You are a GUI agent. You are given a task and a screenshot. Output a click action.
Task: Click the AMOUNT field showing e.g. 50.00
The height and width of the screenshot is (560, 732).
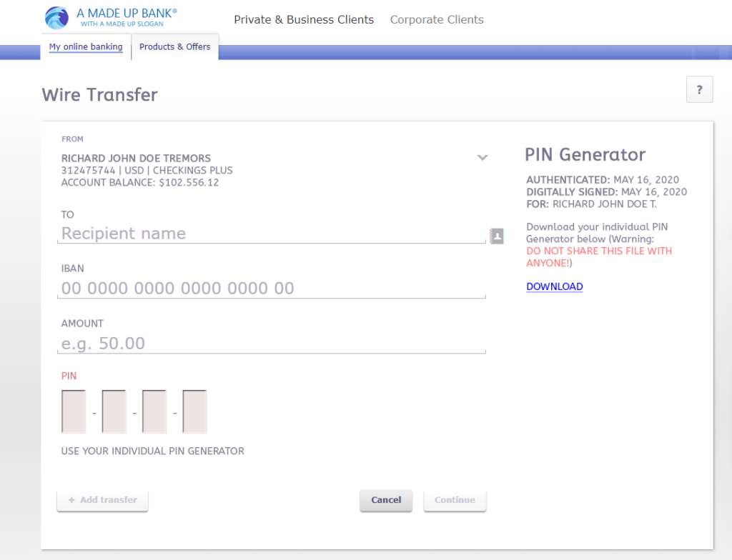272,343
